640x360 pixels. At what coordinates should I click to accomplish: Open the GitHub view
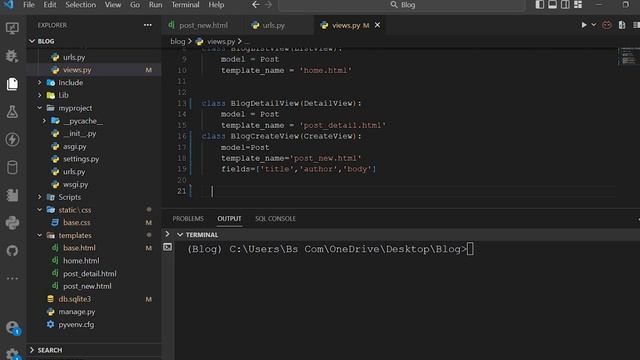pyautogui.click(x=12, y=251)
